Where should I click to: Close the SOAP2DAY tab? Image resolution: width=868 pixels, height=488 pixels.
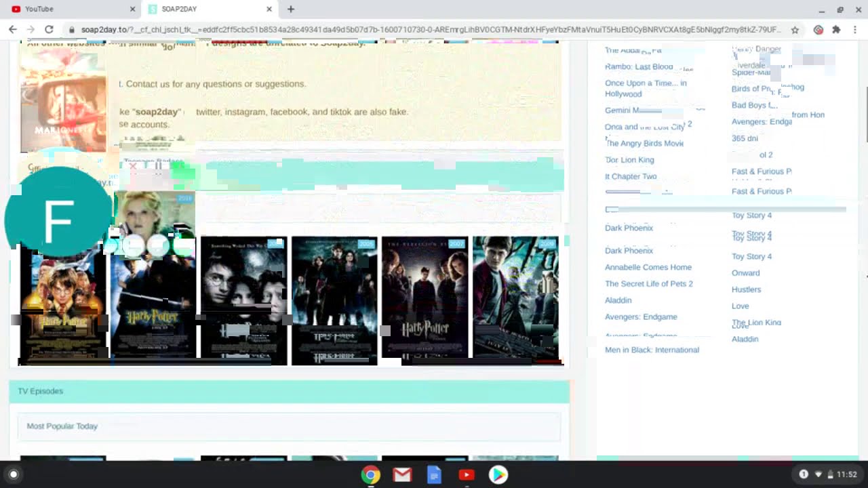tap(269, 9)
